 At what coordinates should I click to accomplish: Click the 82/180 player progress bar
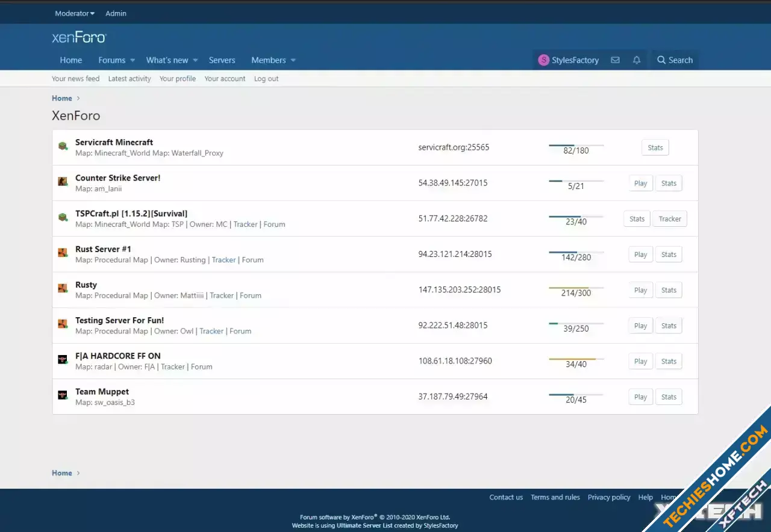576,145
